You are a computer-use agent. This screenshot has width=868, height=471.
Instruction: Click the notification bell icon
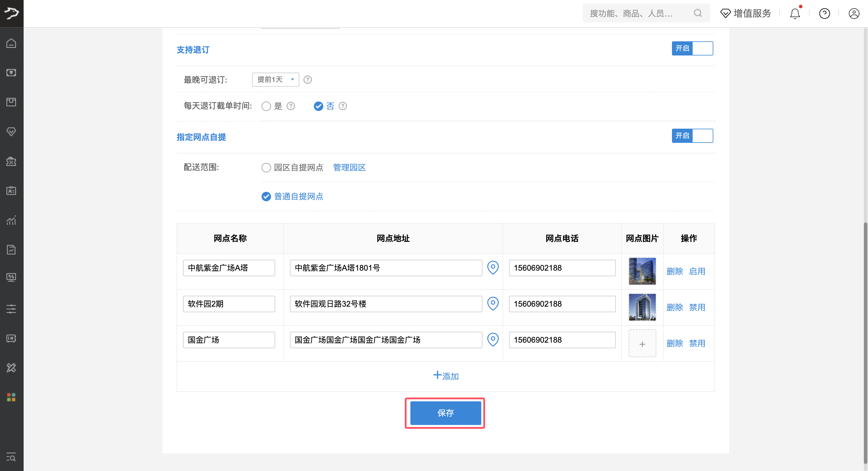coord(795,14)
